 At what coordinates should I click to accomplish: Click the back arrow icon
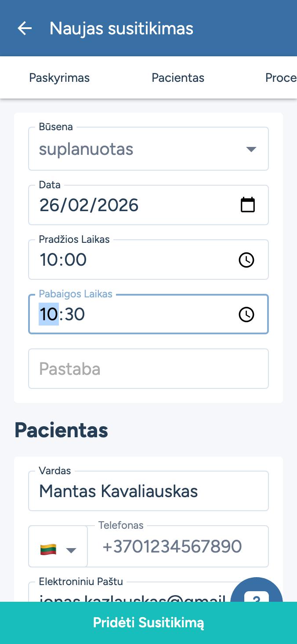click(x=25, y=29)
